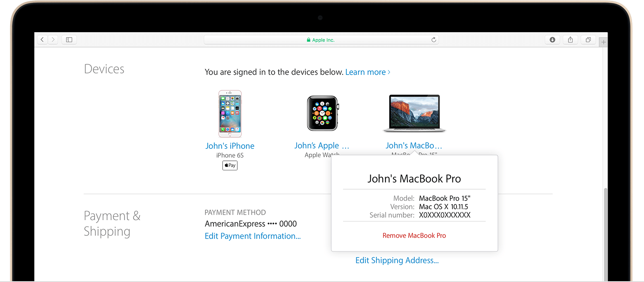Click the Share icon in toolbar

click(570, 40)
